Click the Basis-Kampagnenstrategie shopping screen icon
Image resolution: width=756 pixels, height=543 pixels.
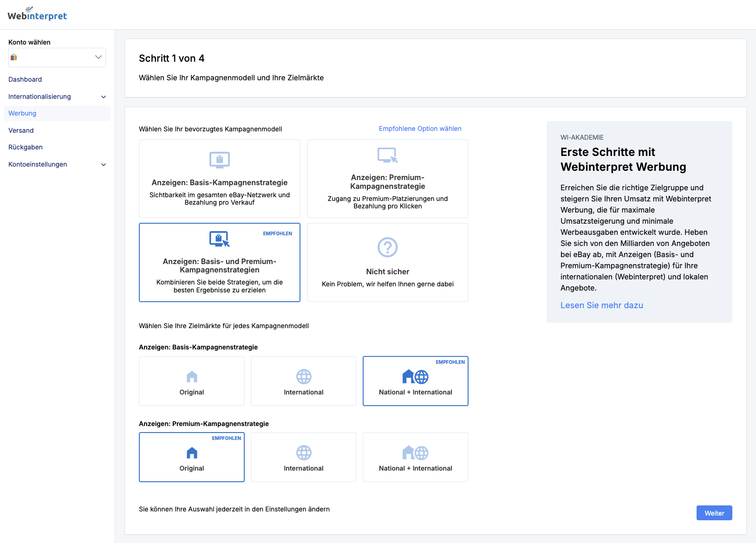(x=220, y=160)
